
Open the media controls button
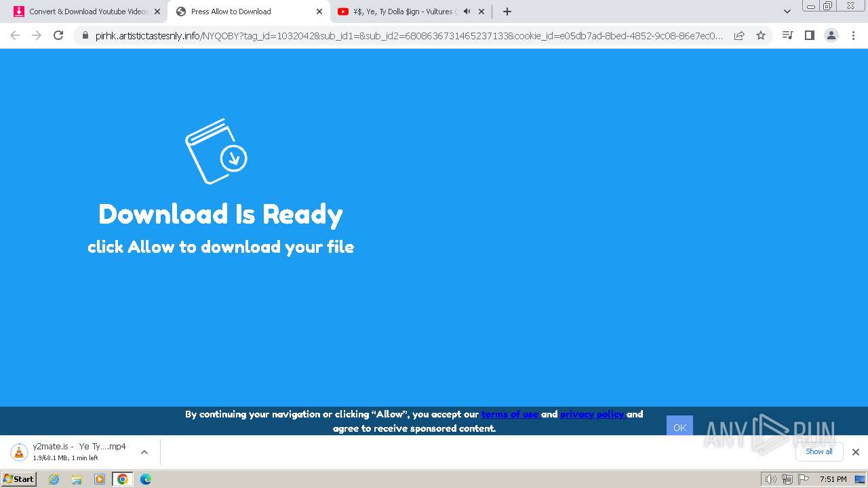click(787, 35)
